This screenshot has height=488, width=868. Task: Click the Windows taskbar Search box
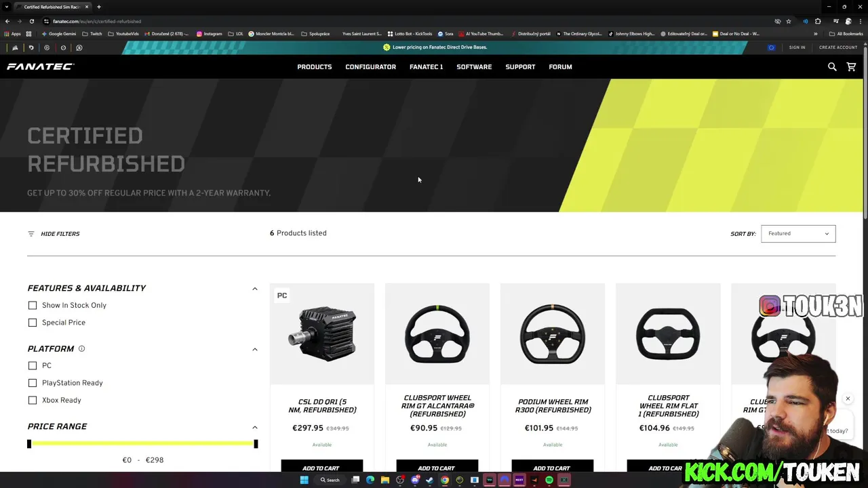point(330,480)
